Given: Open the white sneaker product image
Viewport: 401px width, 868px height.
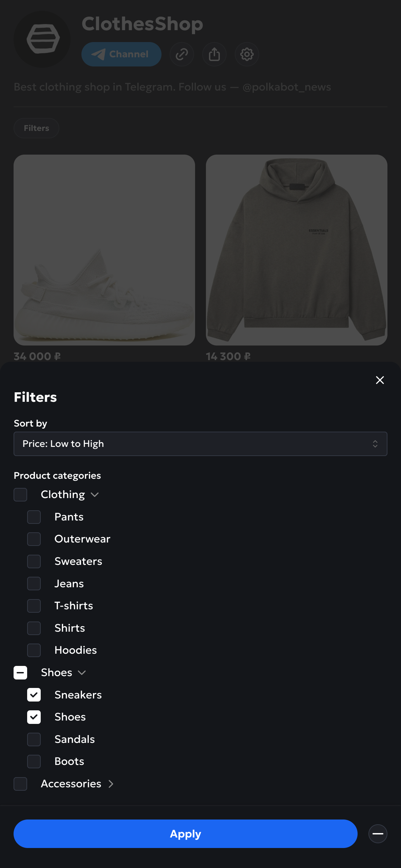Looking at the screenshot, I should pos(104,250).
